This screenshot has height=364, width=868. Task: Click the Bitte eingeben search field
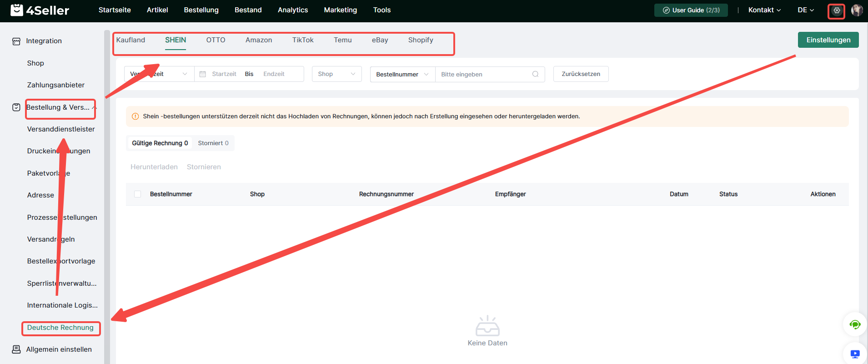pyautogui.click(x=484, y=74)
